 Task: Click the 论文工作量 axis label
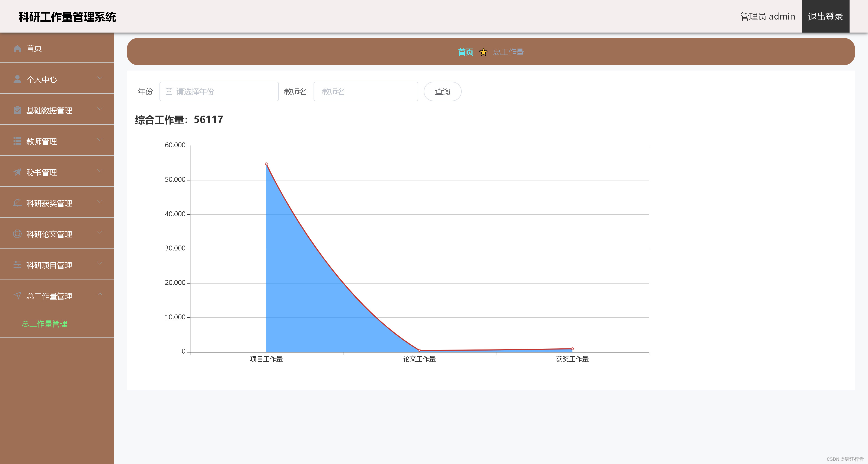tap(419, 359)
